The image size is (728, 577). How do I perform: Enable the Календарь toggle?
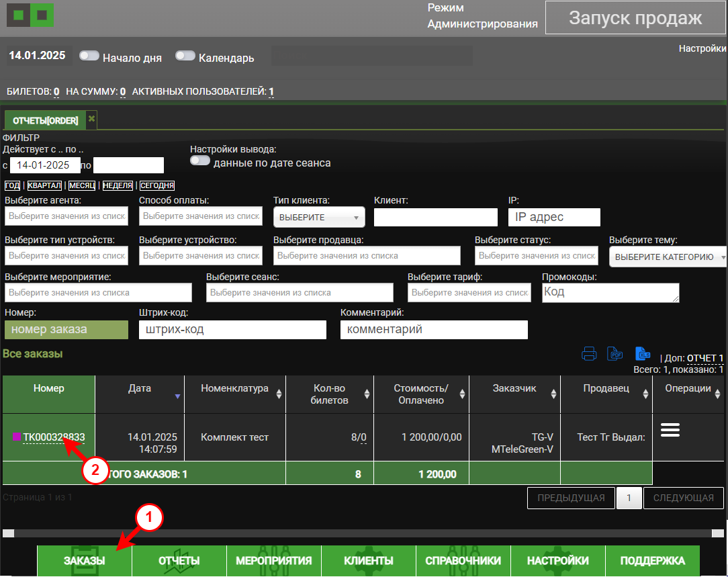coord(185,56)
